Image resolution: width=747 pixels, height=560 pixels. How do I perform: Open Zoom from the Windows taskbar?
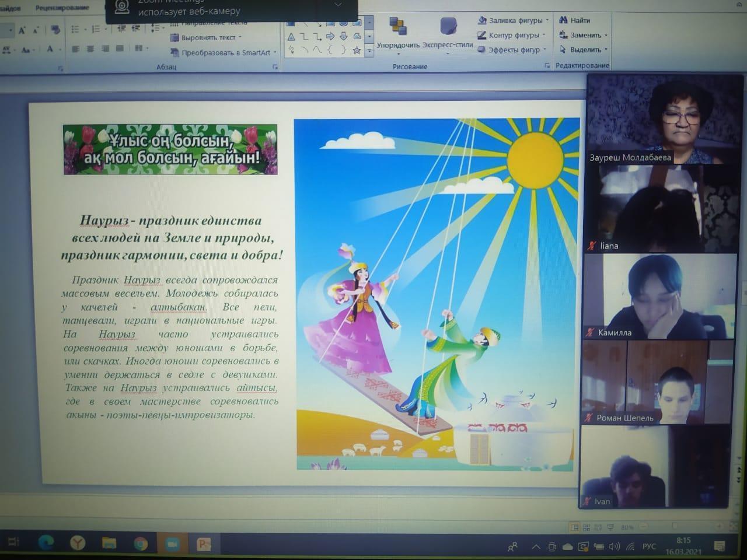172,544
